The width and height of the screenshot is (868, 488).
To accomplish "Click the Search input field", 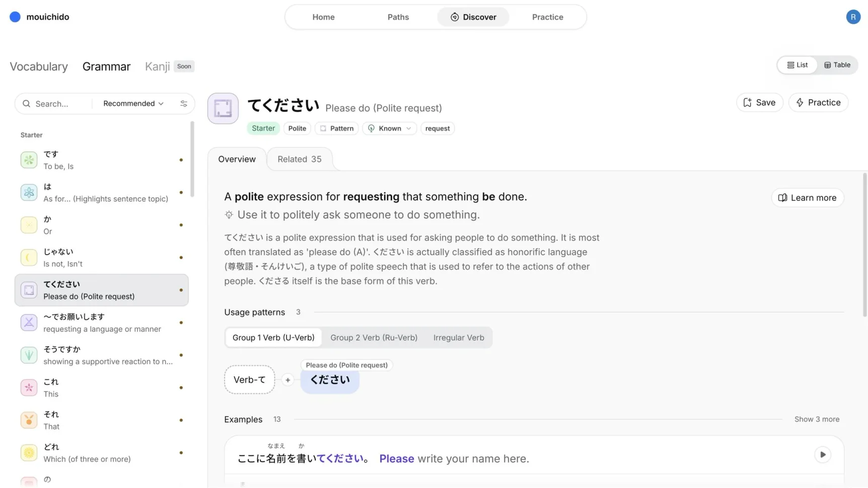I will pos(55,104).
